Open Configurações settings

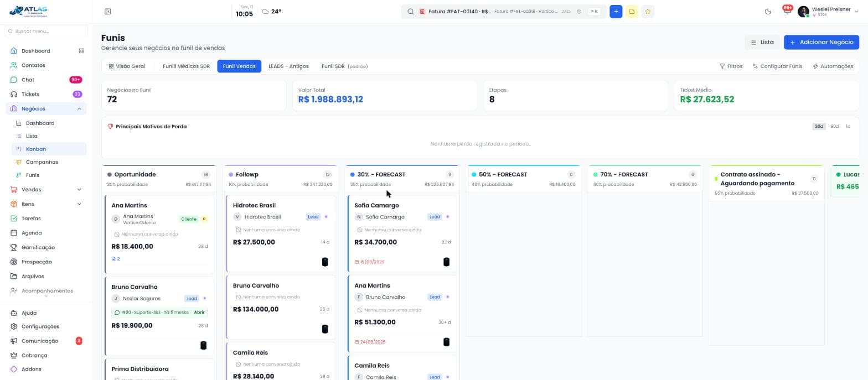[x=40, y=327]
